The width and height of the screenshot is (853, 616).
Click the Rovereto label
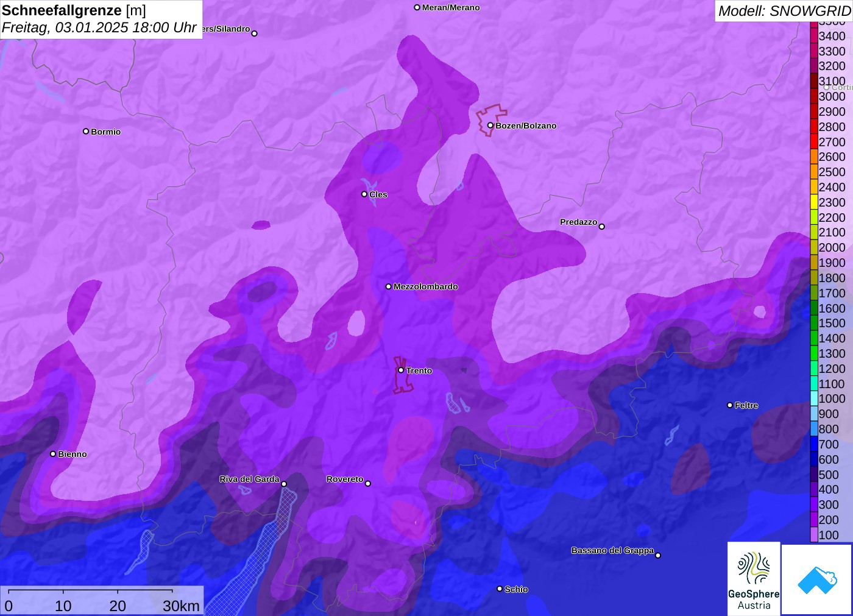coord(345,479)
